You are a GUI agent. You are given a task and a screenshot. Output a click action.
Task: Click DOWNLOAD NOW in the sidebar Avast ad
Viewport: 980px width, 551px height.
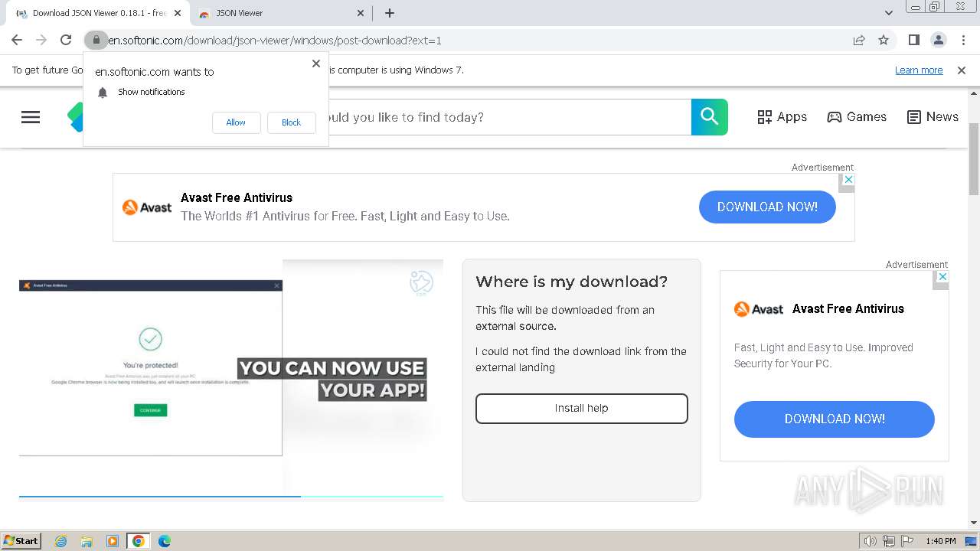pyautogui.click(x=835, y=419)
